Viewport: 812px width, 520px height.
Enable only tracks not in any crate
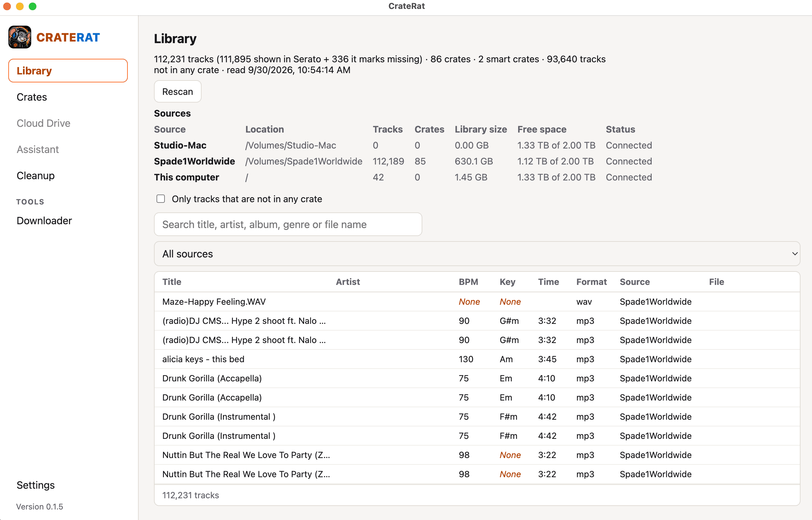[x=161, y=199]
